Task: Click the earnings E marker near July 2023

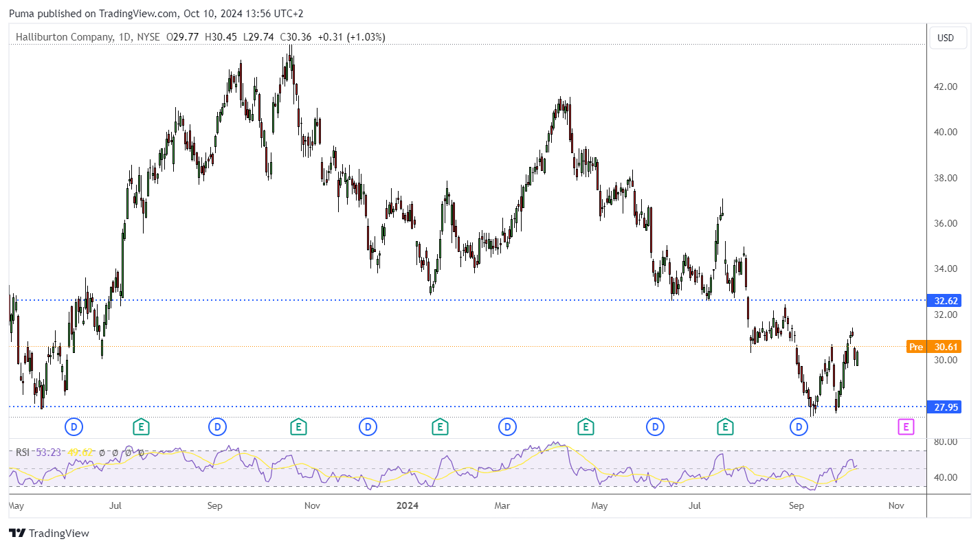Action: (141, 427)
